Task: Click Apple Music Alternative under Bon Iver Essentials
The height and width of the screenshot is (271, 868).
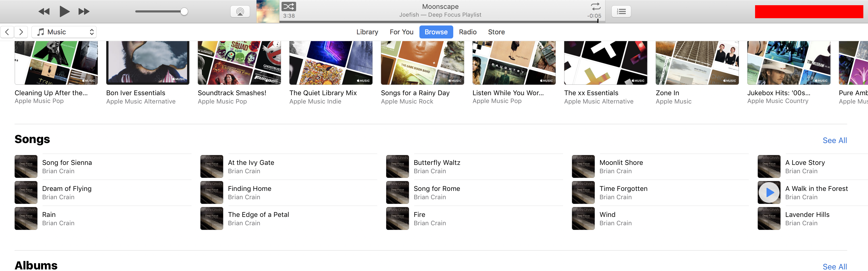Action: click(x=141, y=101)
